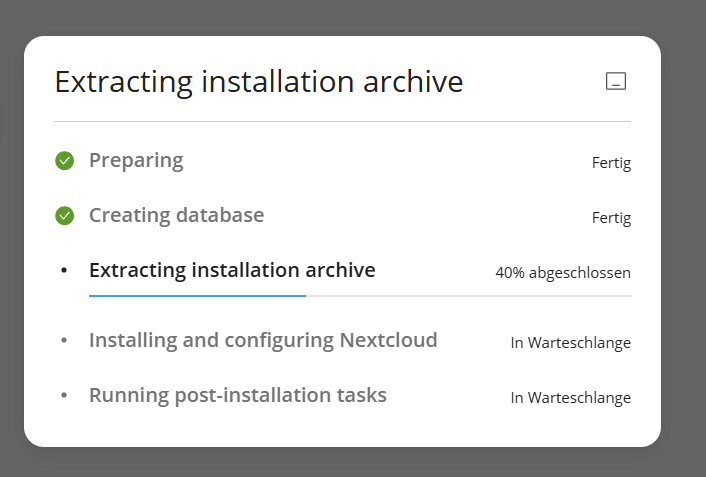Minimize the installation progress dialog
Screen dimensions: 706x477
click(616, 82)
